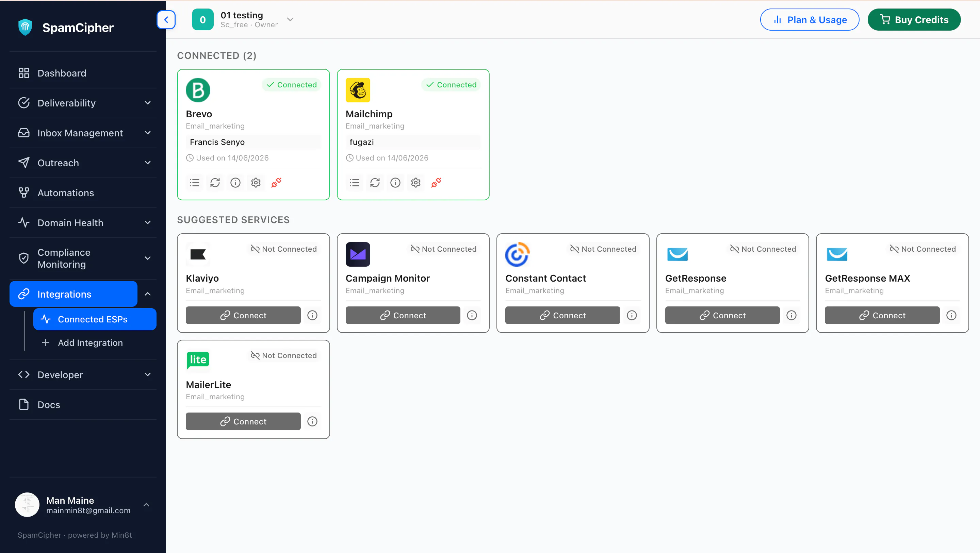This screenshot has width=980, height=553.
Task: Click Klaviyo's Not Connected badge
Action: (x=284, y=249)
